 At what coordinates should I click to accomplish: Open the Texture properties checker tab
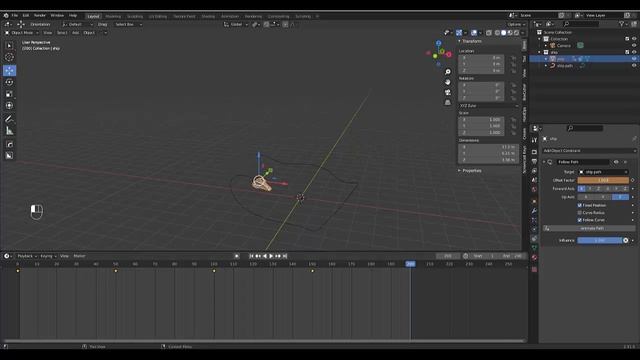534,269
